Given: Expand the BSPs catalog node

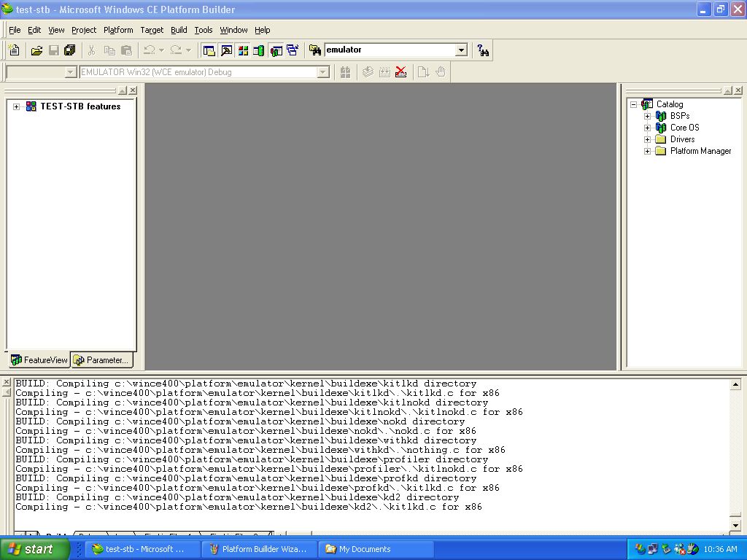Looking at the screenshot, I should [647, 116].
